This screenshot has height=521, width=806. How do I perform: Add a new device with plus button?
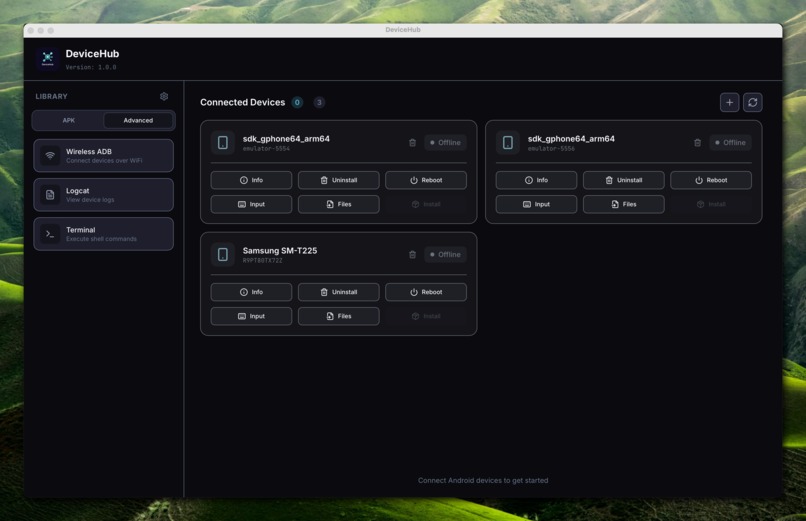729,102
